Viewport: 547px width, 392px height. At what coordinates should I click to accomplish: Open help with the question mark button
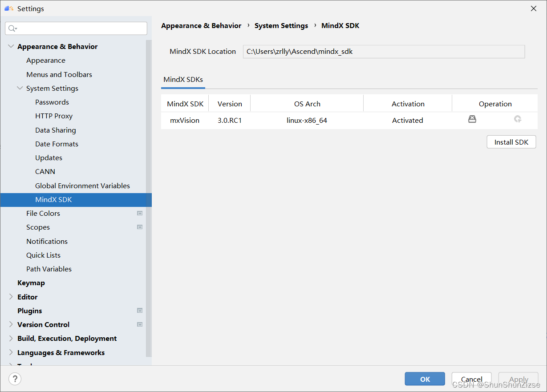15,379
